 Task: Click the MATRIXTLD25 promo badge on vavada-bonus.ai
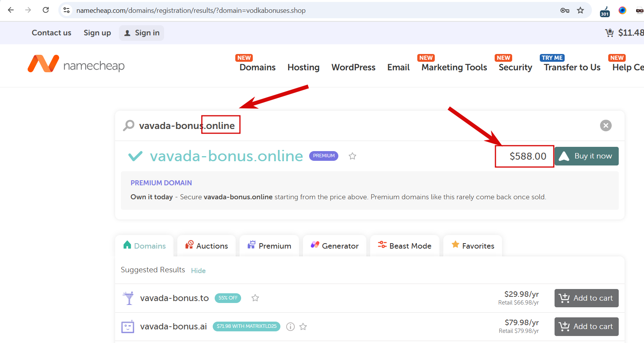247,326
